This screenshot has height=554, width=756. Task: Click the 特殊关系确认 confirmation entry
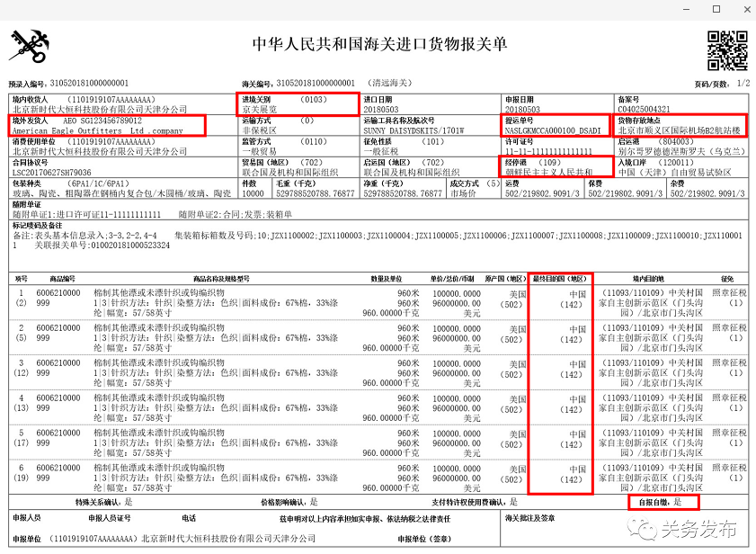[x=103, y=502]
